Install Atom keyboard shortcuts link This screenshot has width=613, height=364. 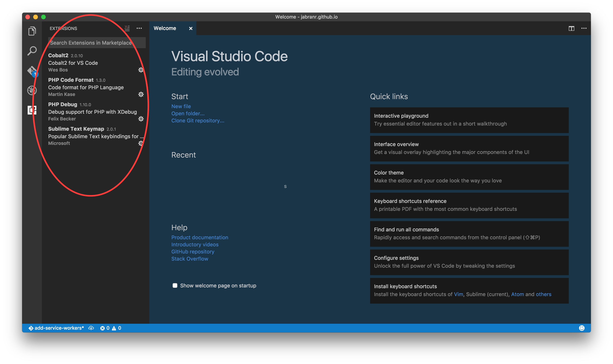coord(518,294)
